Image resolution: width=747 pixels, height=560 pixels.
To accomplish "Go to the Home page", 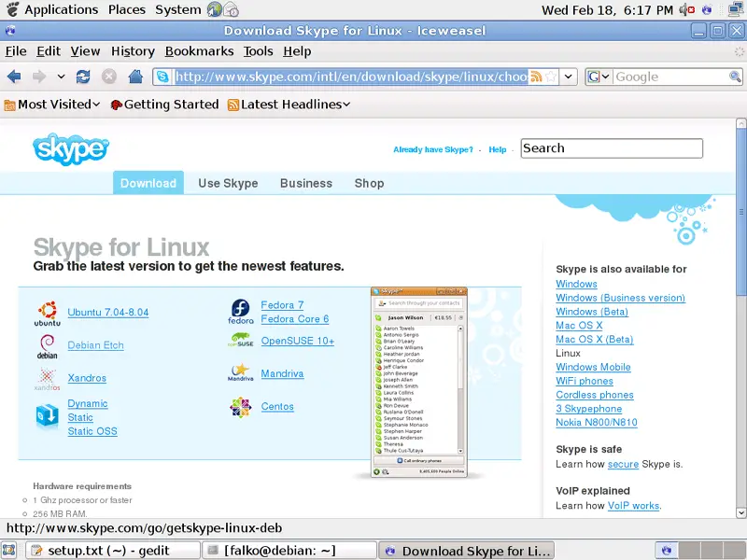I will pos(135,77).
